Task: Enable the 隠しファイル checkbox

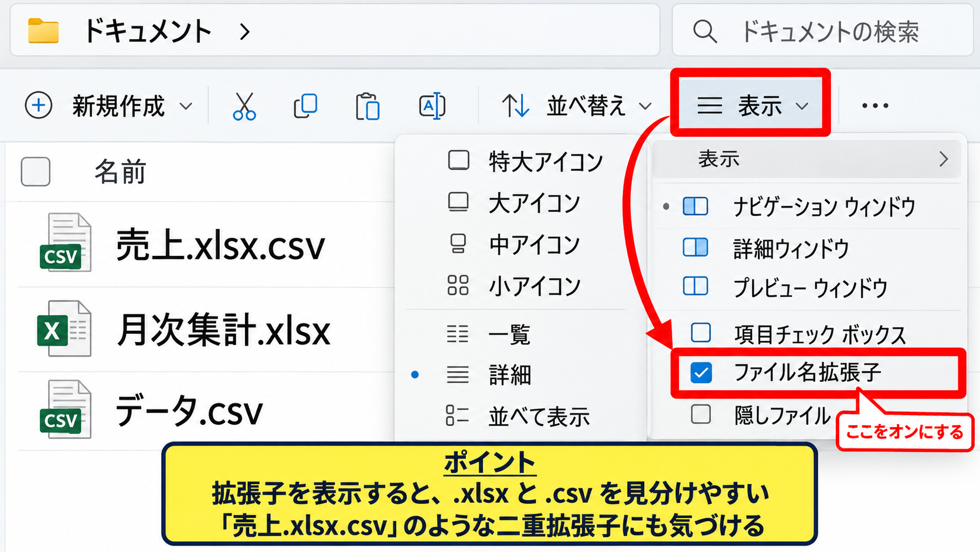Action: pyautogui.click(x=701, y=414)
